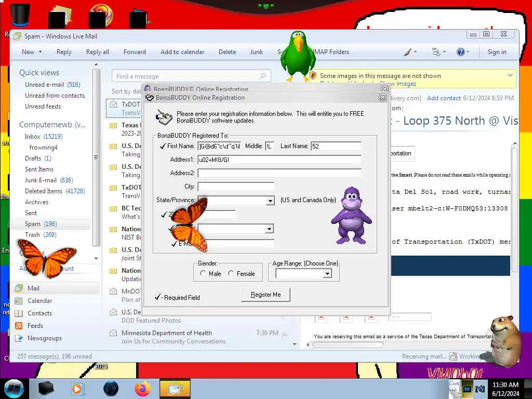Click the hamster character near the status bar
Screen dimensions: 532x399
(x=504, y=341)
